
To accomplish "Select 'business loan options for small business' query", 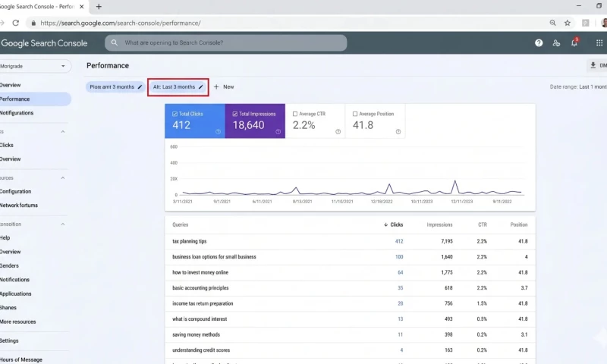I will tap(350, 257).
